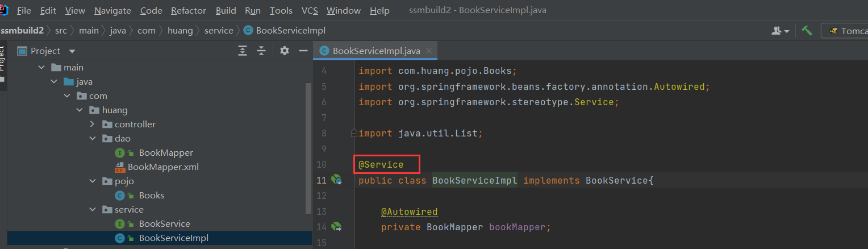Click src in the breadcrumb bar
The height and width of the screenshot is (249, 868).
pyautogui.click(x=61, y=30)
